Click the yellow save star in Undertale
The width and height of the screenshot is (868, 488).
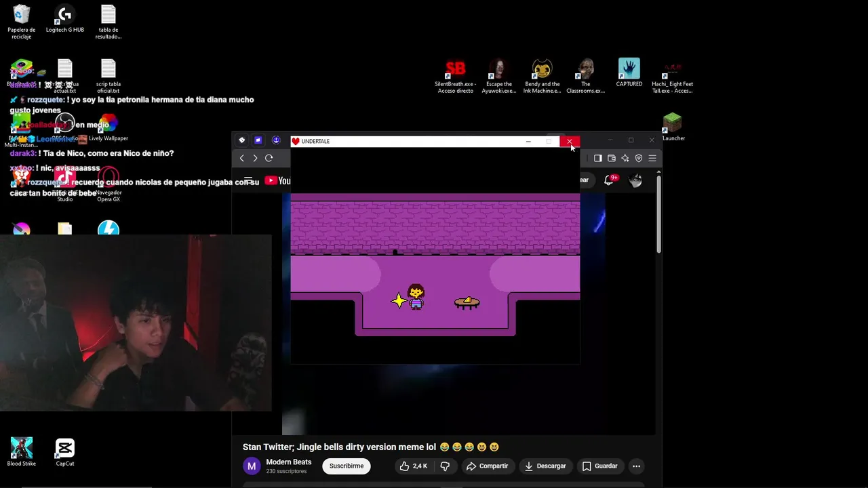click(399, 300)
